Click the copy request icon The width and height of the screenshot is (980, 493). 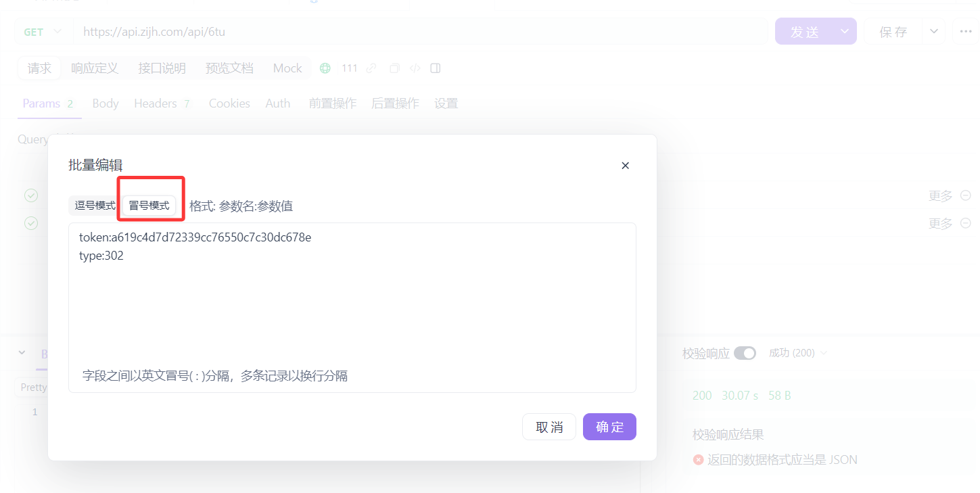pyautogui.click(x=394, y=68)
